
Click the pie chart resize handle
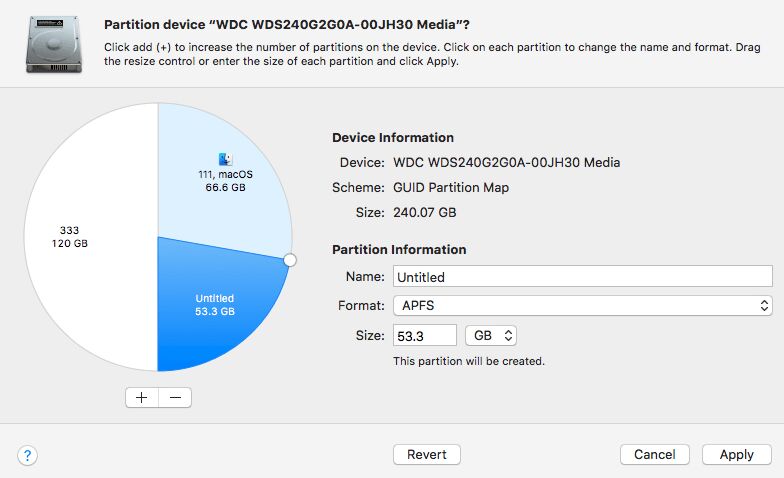(290, 260)
